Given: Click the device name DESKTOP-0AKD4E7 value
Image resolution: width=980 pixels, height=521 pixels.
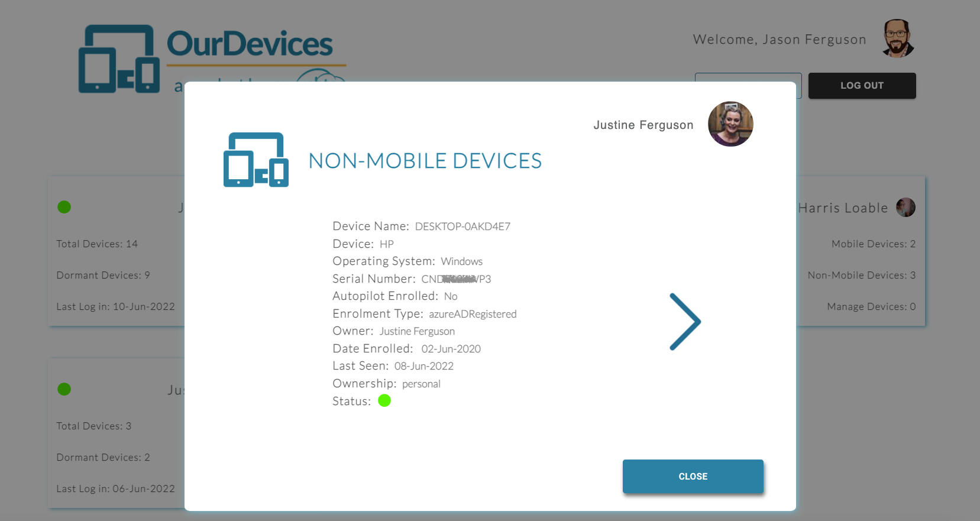Looking at the screenshot, I should point(462,226).
